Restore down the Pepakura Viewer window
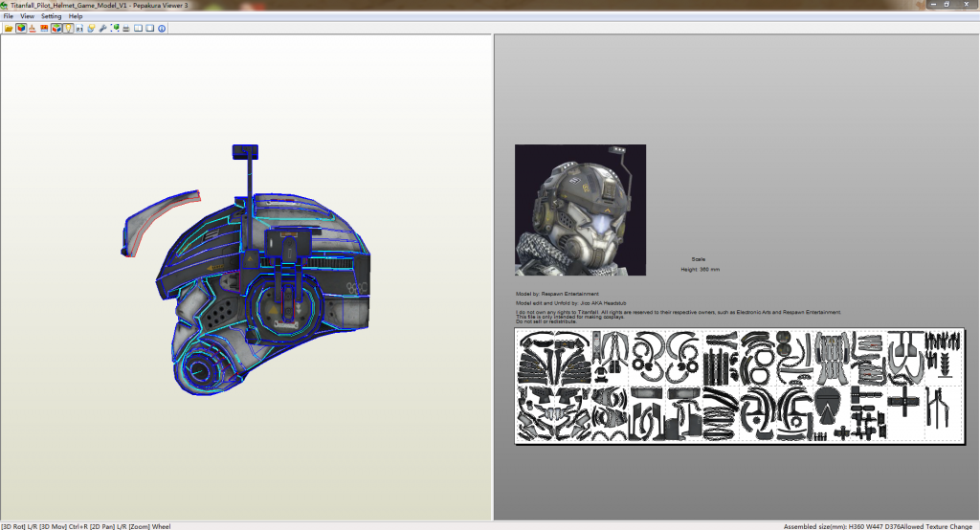 point(947,5)
